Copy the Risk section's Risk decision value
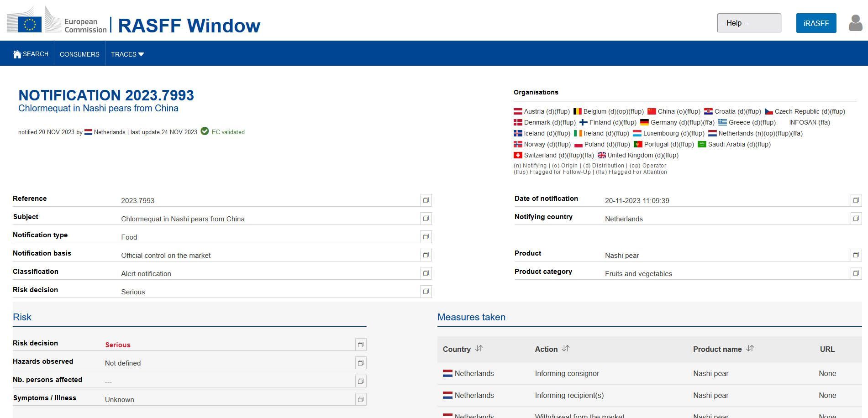The image size is (868, 418). coord(361,345)
